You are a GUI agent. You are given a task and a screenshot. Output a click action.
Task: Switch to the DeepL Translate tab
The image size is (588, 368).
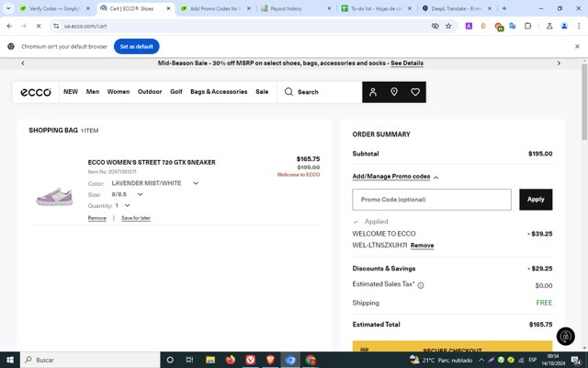point(456,8)
